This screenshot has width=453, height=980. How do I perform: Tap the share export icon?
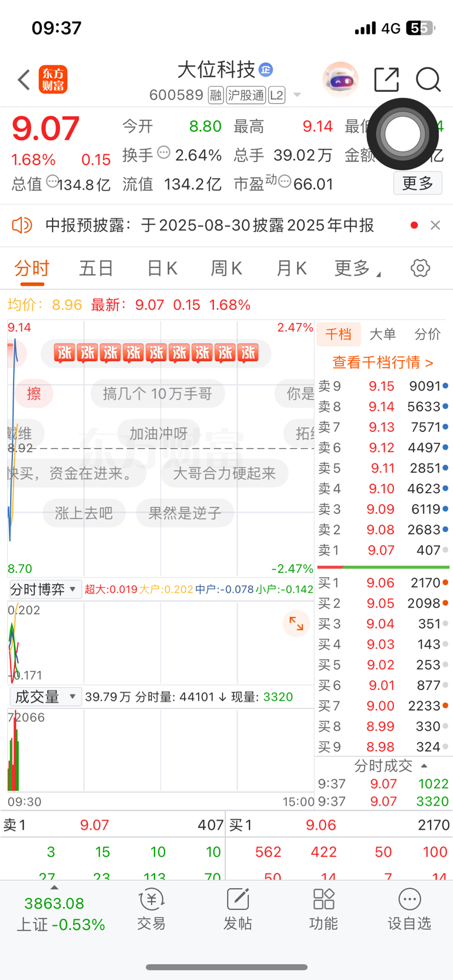tap(387, 80)
